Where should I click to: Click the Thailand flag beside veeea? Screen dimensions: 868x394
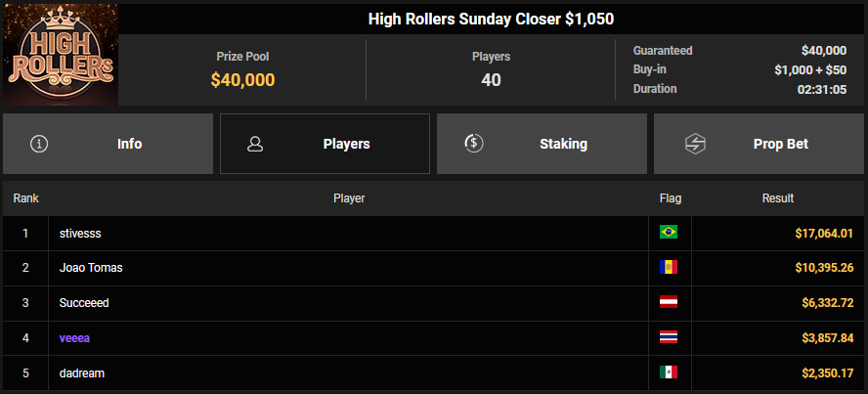click(669, 338)
